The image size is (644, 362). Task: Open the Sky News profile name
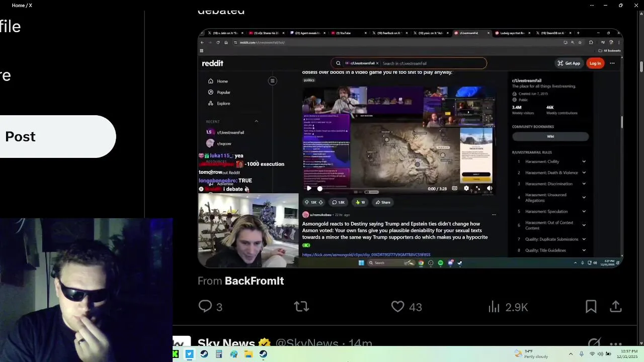coord(226,343)
